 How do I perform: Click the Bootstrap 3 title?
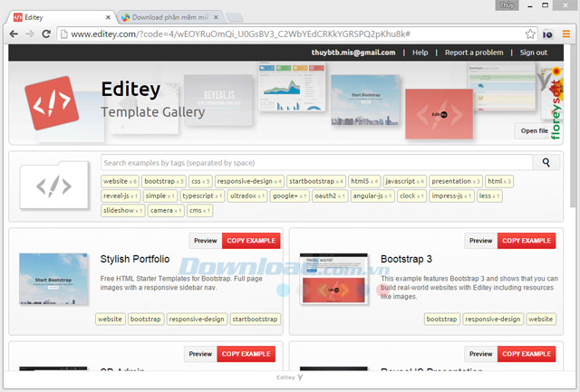click(406, 259)
